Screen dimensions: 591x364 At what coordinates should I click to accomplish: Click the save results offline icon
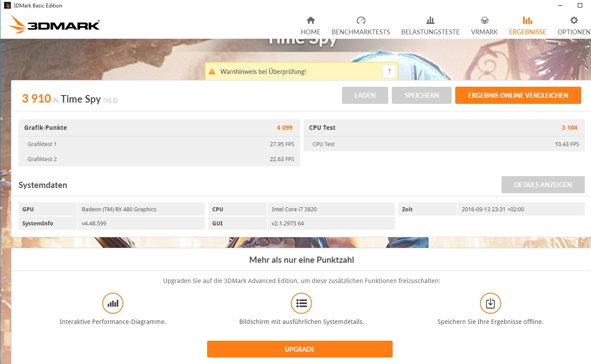(491, 303)
